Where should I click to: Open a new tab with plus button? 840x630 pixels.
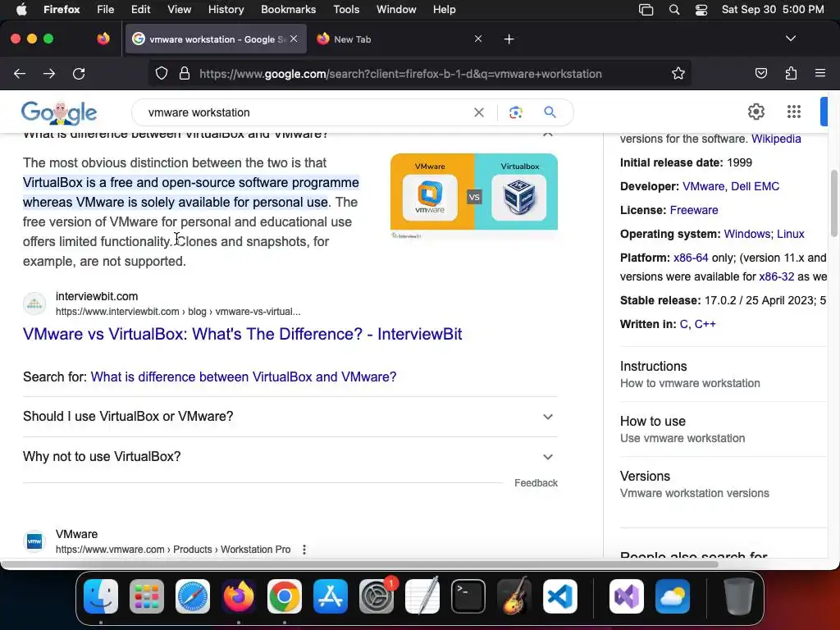tap(509, 39)
